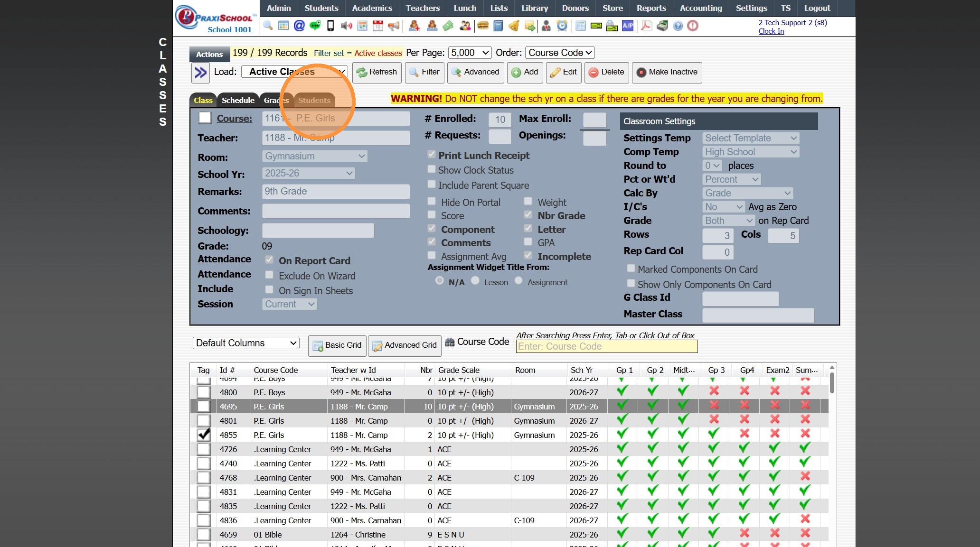Image resolution: width=980 pixels, height=547 pixels.
Task: Open the Academics menu
Action: click(x=372, y=8)
